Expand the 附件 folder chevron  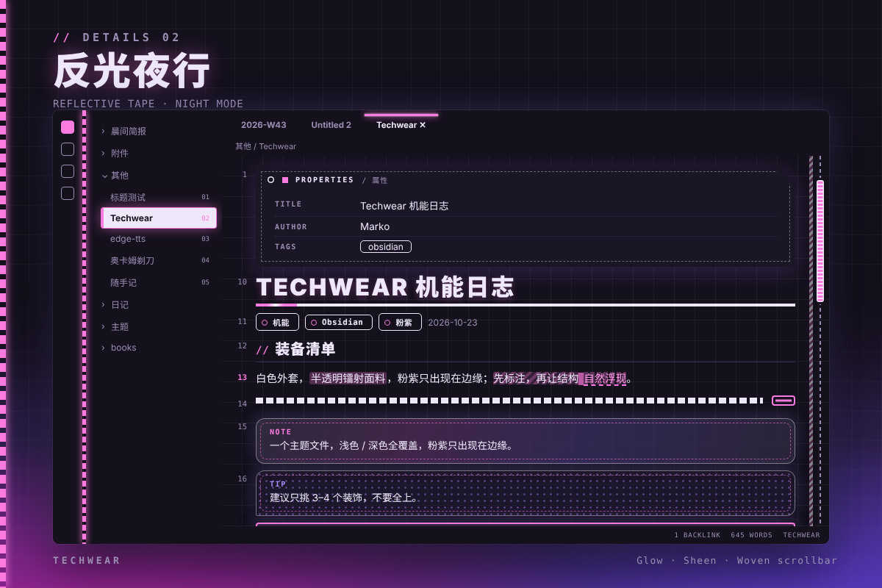point(104,153)
